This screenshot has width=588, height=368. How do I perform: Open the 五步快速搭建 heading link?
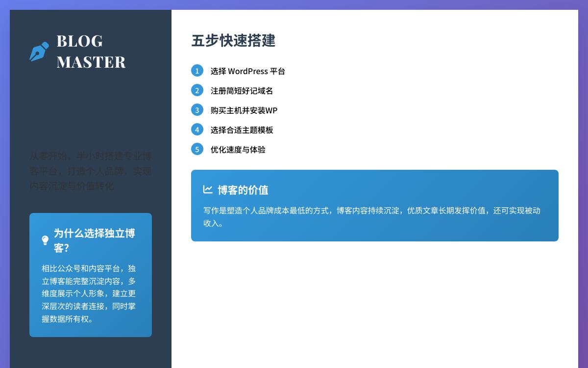[234, 42]
